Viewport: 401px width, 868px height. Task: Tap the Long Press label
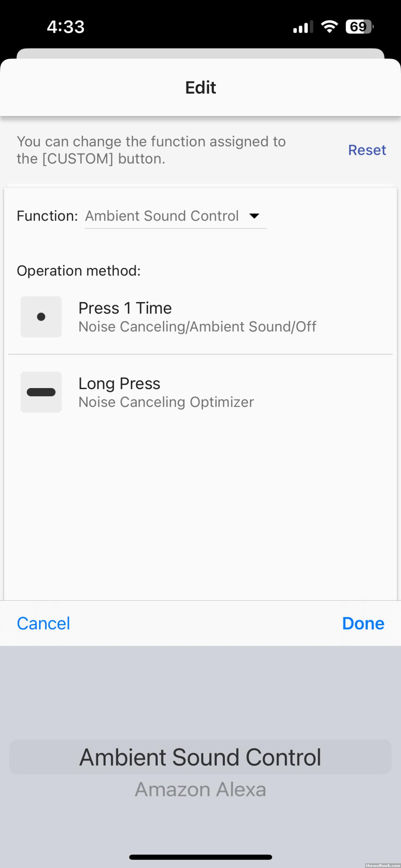(119, 383)
